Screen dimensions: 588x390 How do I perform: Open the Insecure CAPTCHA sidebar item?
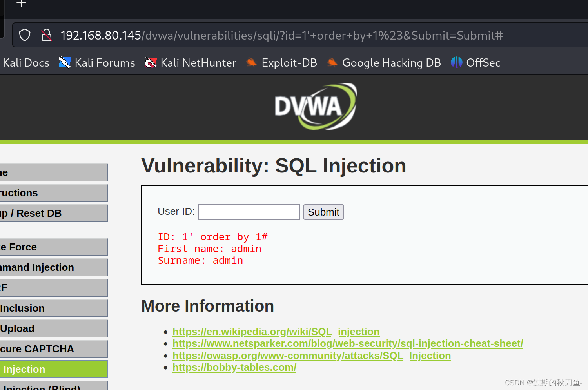pyautogui.click(x=54, y=349)
